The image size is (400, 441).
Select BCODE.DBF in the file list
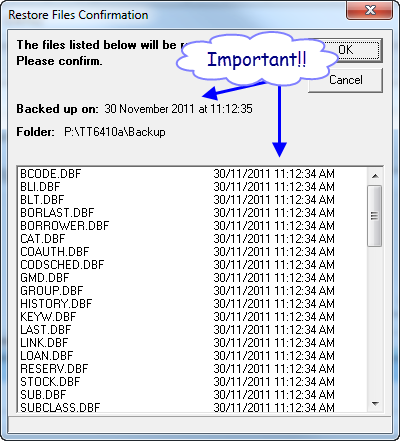193,174
